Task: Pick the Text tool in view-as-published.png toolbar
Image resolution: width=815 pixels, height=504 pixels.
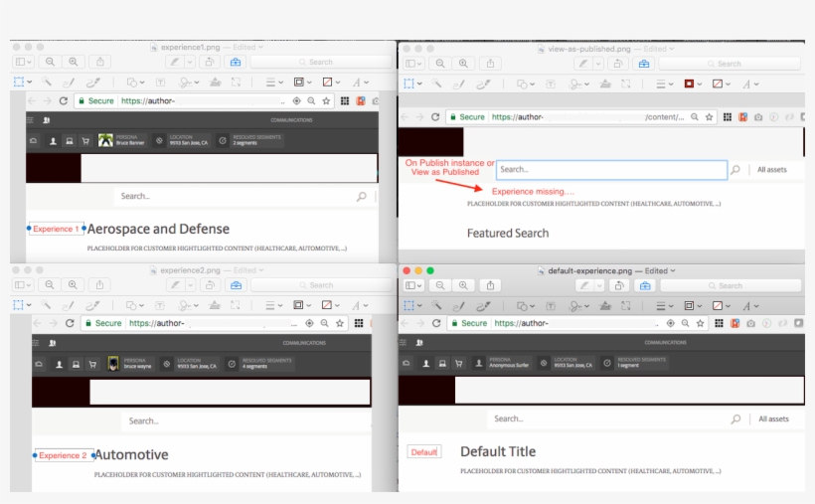Action: pyautogui.click(x=548, y=84)
